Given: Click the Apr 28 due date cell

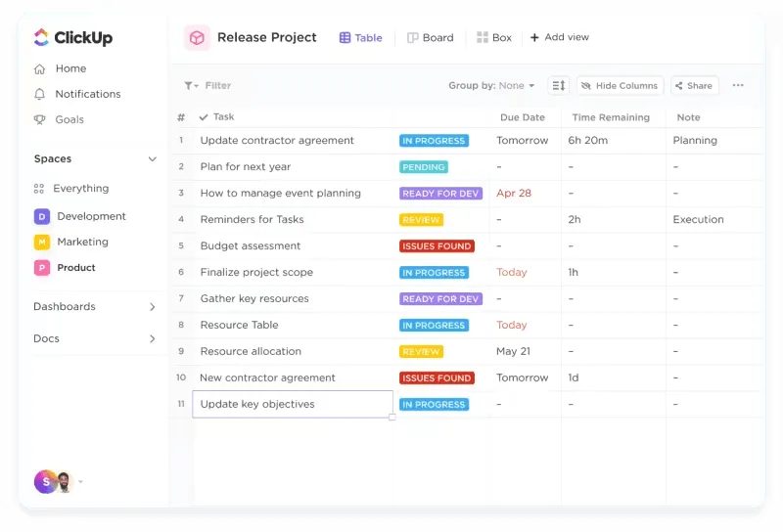Looking at the screenshot, I should point(513,193).
